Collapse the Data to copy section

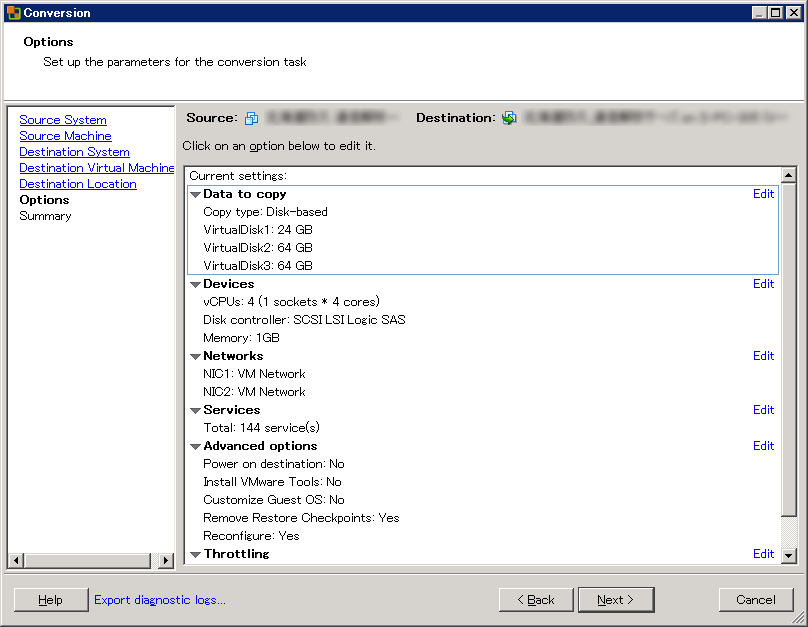click(196, 195)
